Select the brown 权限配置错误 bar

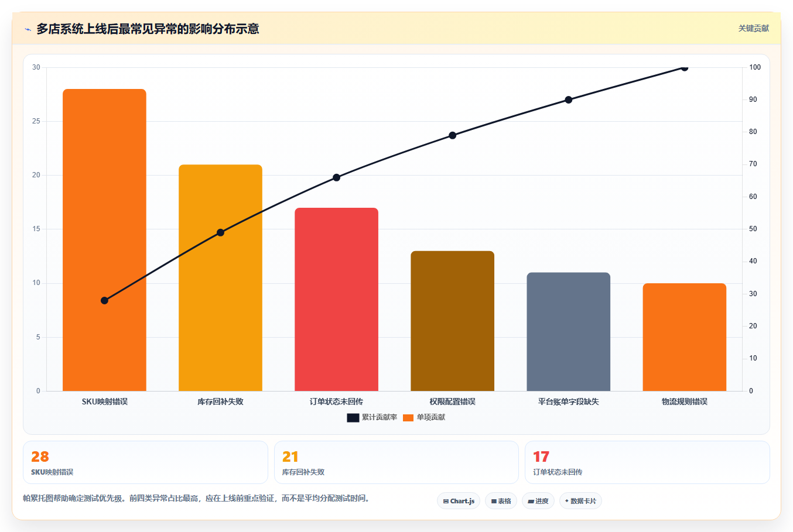452,321
